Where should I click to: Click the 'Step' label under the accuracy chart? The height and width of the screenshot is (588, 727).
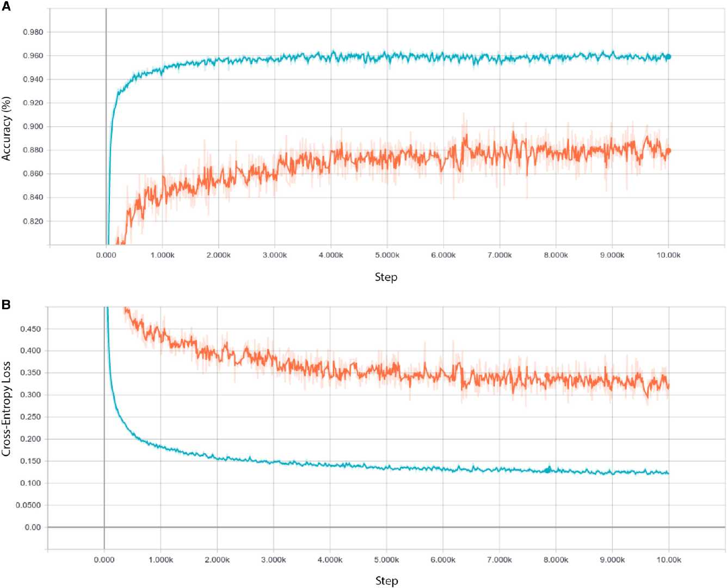pos(386,277)
